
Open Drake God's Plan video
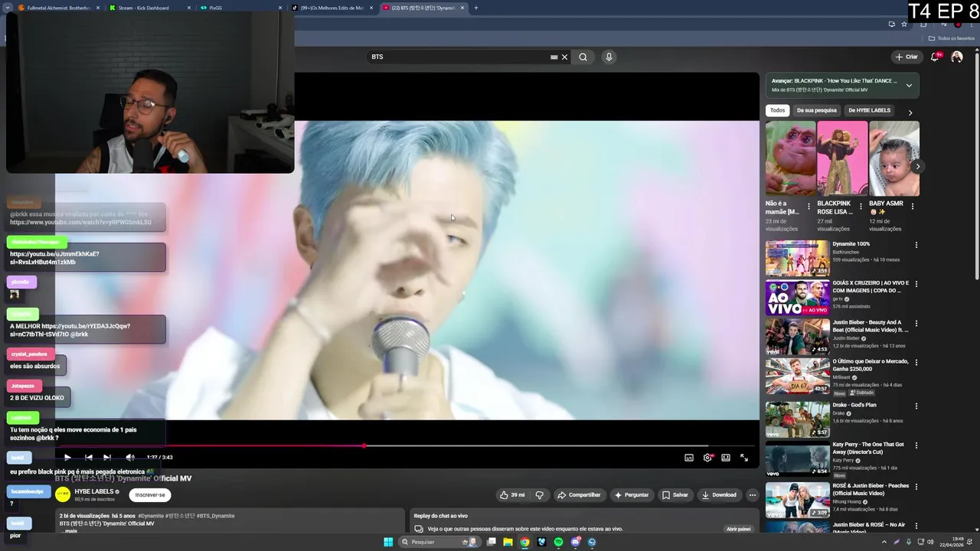pyautogui.click(x=797, y=419)
